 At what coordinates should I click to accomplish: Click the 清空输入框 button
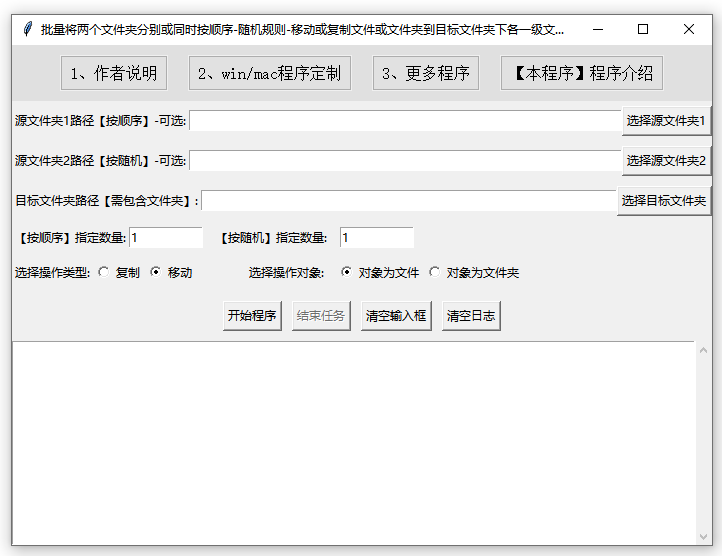tap(396, 316)
